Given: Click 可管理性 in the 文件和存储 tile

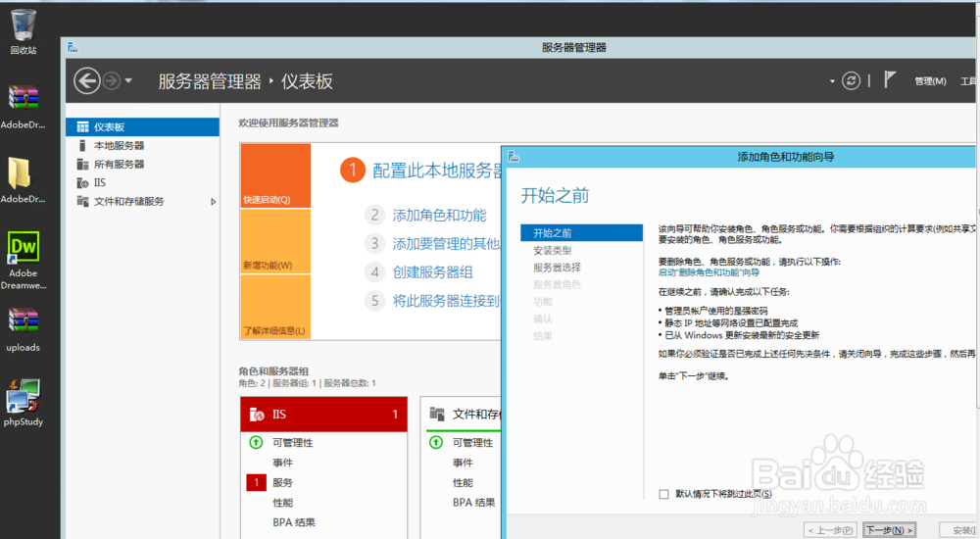Looking at the screenshot, I should 472,443.
